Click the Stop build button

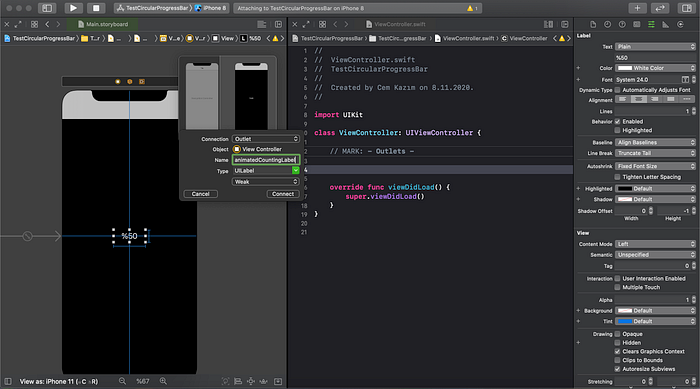click(96, 8)
